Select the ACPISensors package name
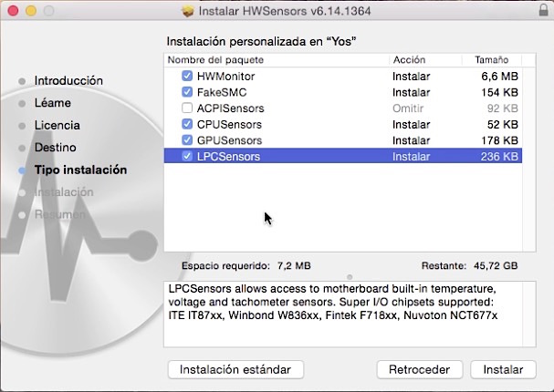 [230, 108]
